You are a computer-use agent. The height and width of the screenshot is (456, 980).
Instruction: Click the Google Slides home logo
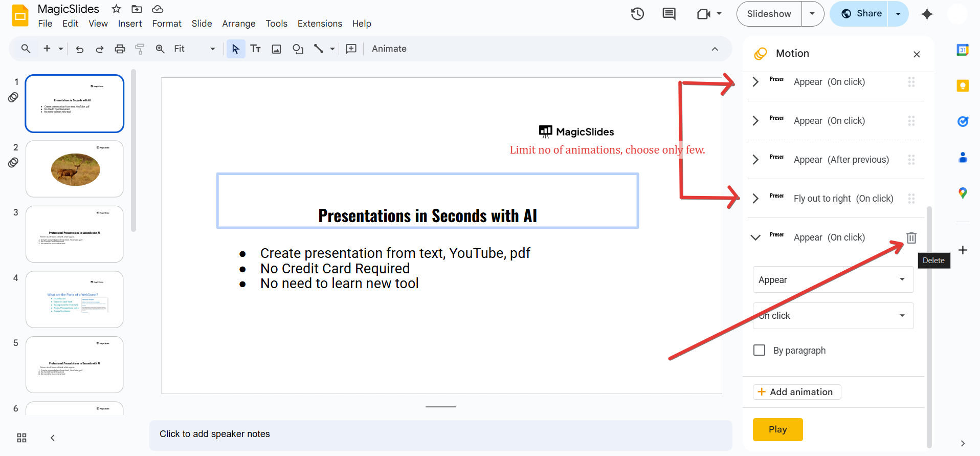pos(20,15)
